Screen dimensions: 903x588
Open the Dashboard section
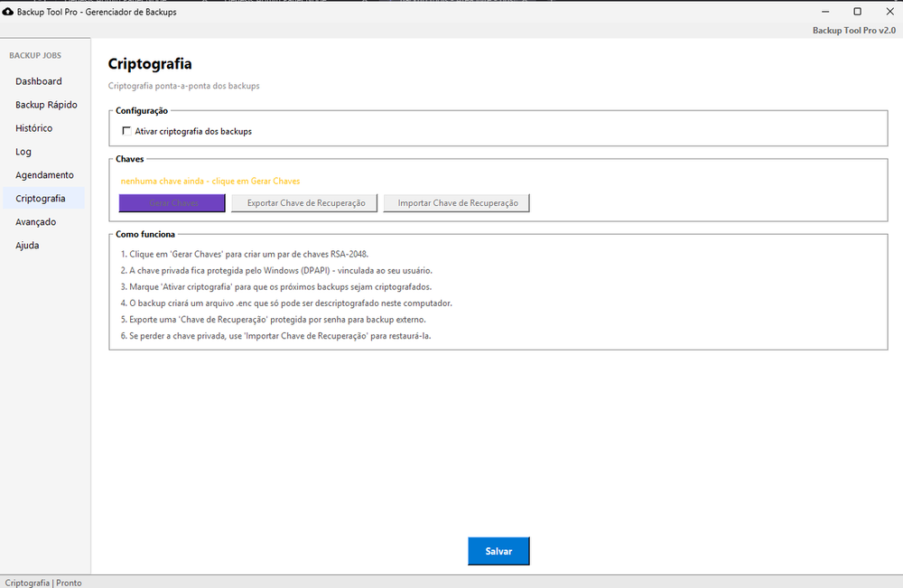point(39,81)
